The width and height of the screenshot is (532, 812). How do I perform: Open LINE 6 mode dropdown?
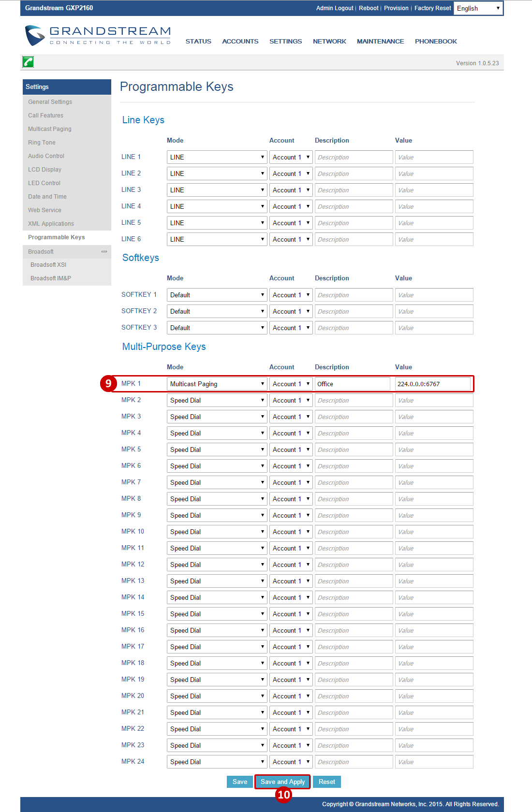point(217,239)
